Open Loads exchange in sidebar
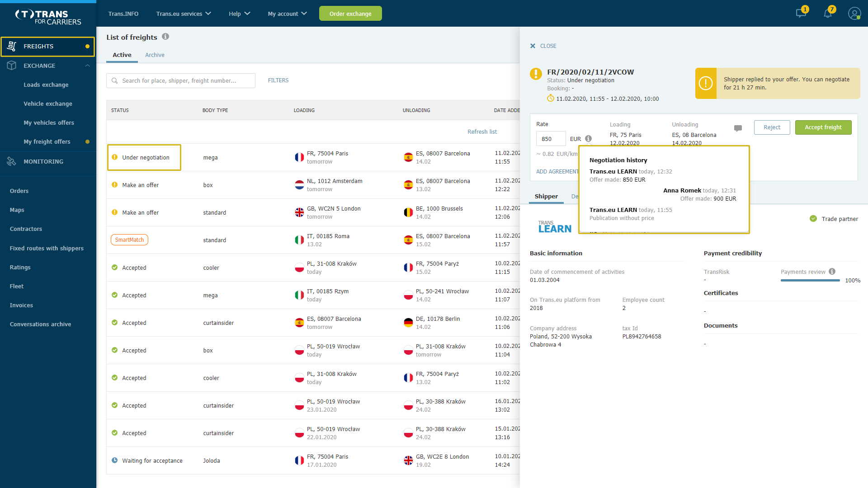The height and width of the screenshot is (488, 868). [x=46, y=84]
